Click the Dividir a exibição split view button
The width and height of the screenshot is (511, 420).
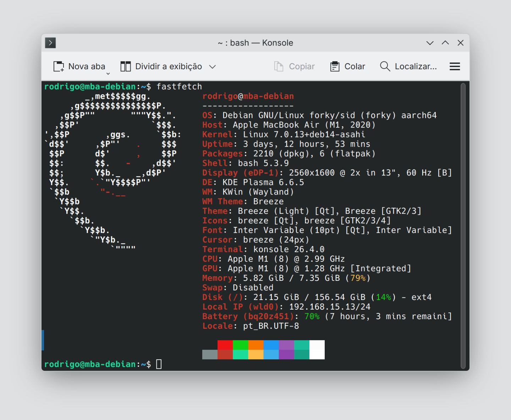(161, 66)
